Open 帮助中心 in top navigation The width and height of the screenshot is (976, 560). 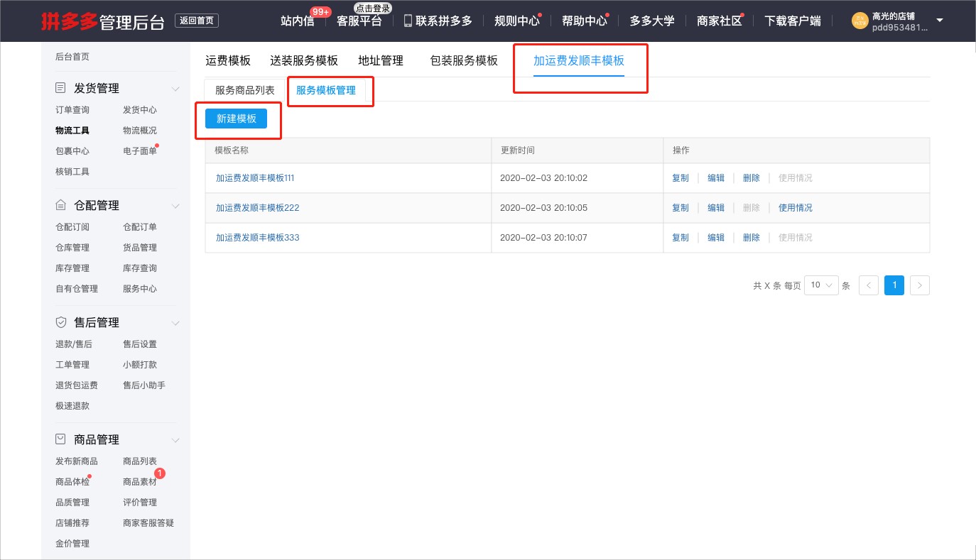[x=585, y=21]
